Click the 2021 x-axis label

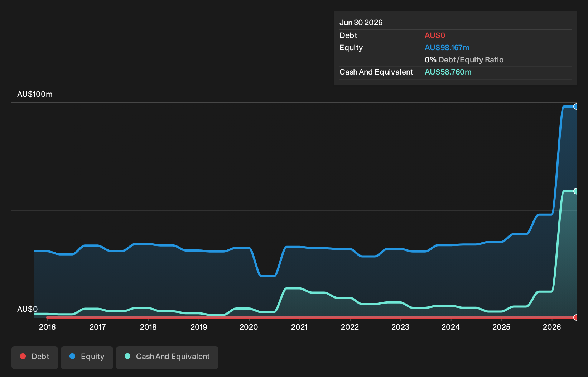[x=299, y=327]
